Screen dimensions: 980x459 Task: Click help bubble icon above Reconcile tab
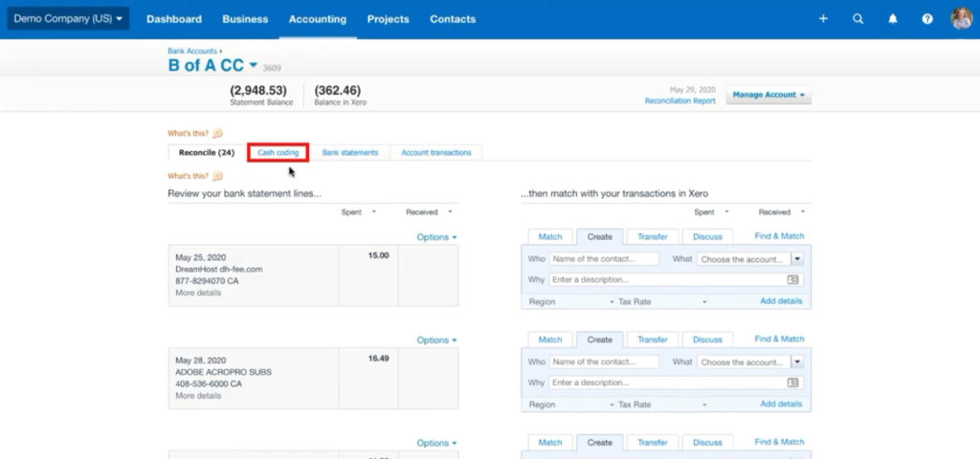[217, 134]
